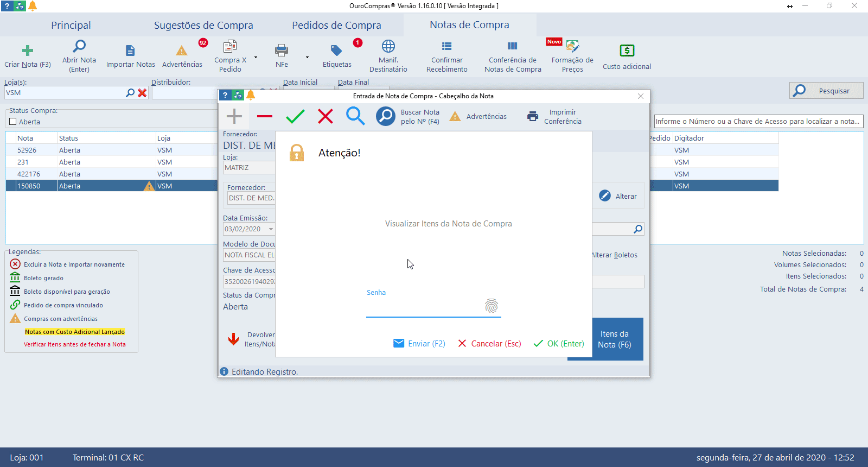This screenshot has height=467, width=868.
Task: Click the Criar Nota green plus icon
Action: 28,51
